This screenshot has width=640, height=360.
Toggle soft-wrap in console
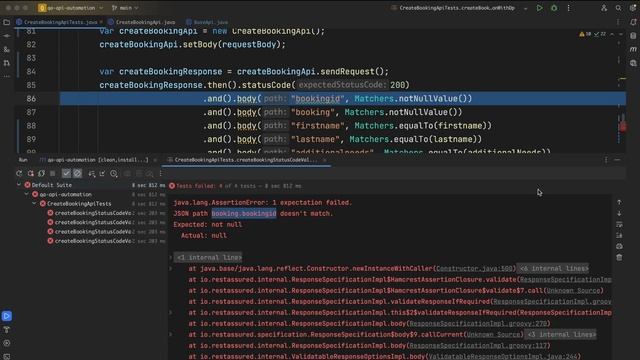point(619,224)
